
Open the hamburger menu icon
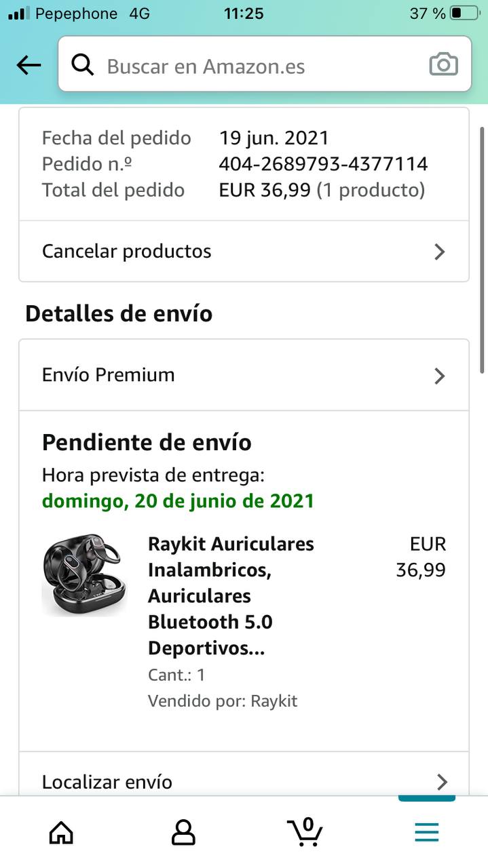pos(427,832)
